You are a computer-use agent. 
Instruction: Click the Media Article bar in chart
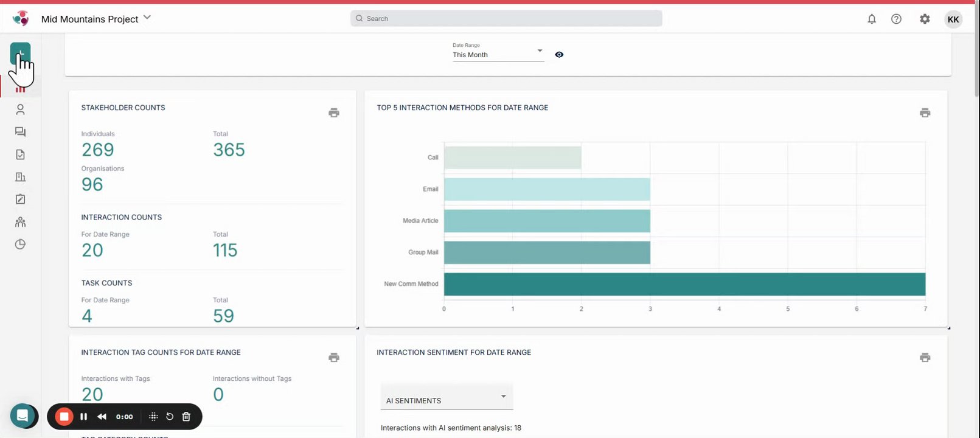coord(547,221)
